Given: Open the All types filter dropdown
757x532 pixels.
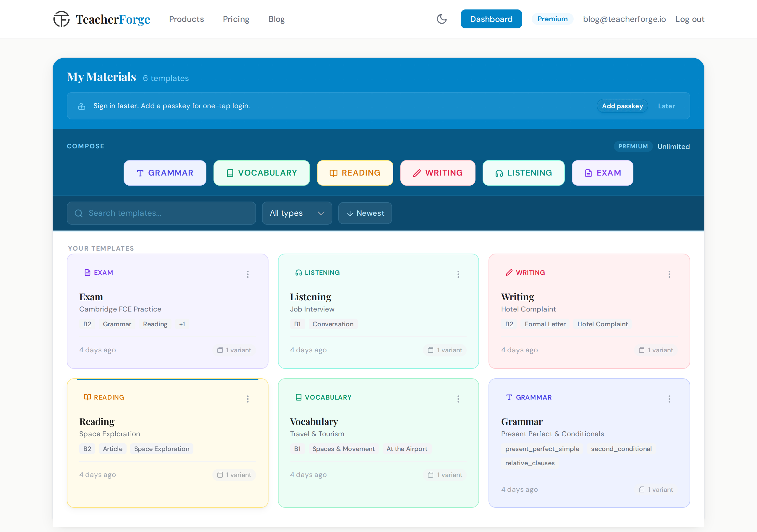Looking at the screenshot, I should click(296, 213).
